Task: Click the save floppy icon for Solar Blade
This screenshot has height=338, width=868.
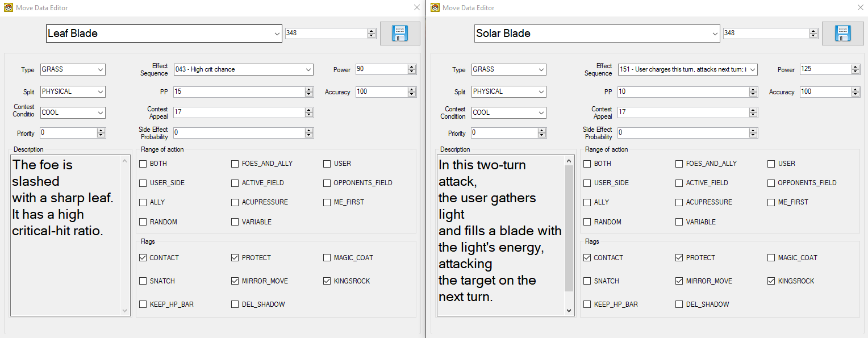Action: (842, 34)
